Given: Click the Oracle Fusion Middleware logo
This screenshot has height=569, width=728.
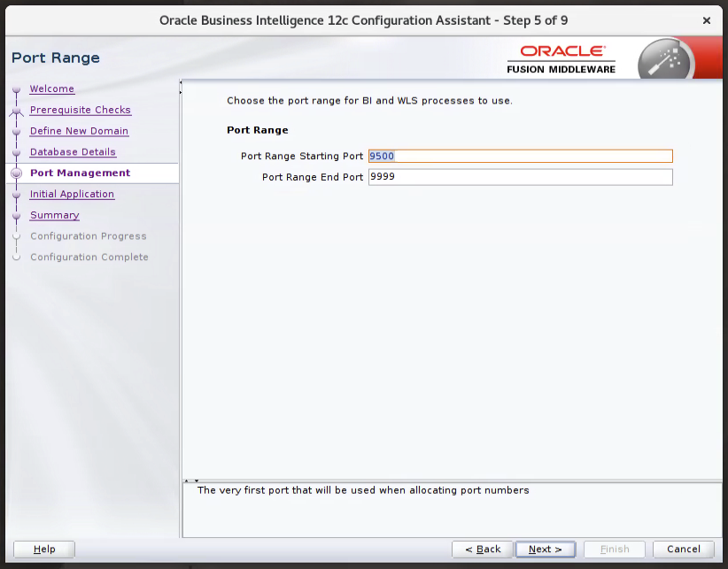Looking at the screenshot, I should point(561,59).
